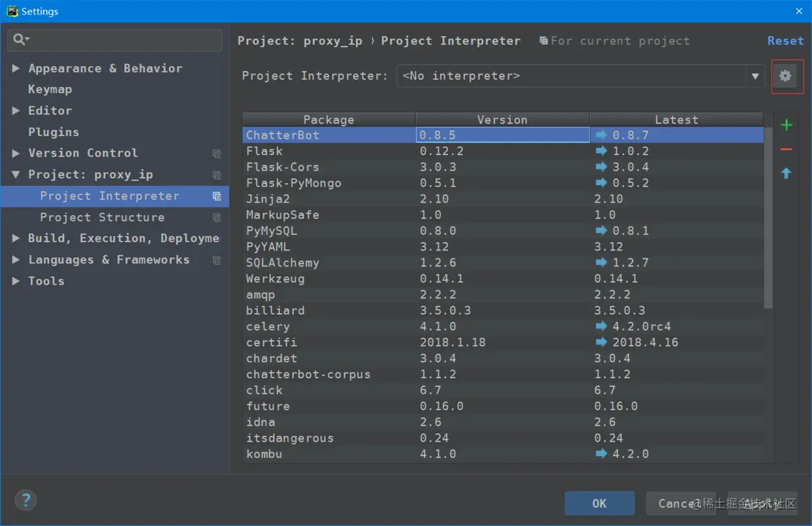Screen dimensions: 812x526
Task: Open the interpreter gear settings button
Action: pyautogui.click(x=785, y=76)
